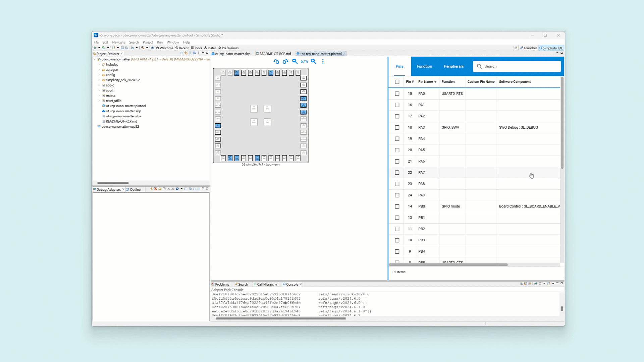Image resolution: width=644 pixels, height=362 pixels.
Task: Zoom out of the pin diagram
Action: [x=295, y=61]
